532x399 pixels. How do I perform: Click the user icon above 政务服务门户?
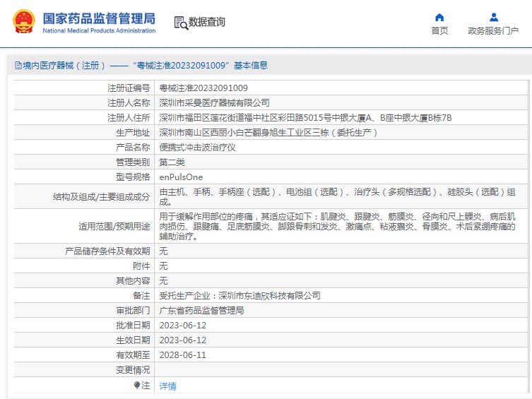tap(494, 17)
